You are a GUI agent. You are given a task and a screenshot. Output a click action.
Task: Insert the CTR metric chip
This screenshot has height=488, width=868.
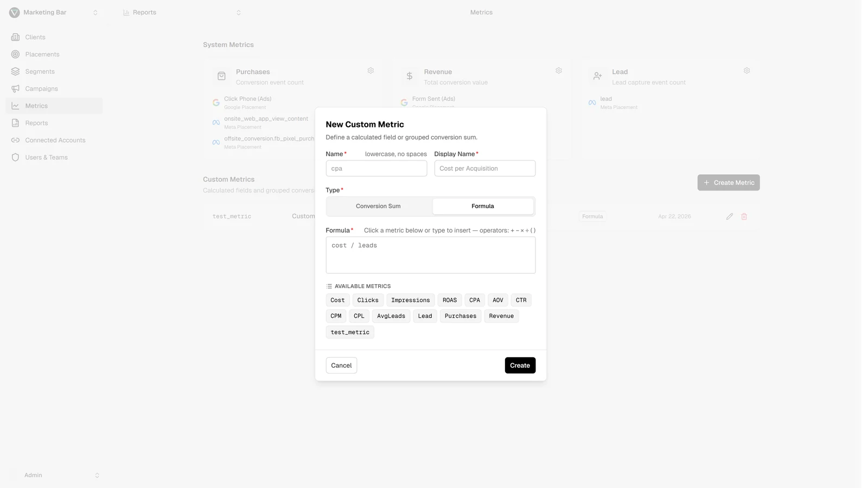521,300
